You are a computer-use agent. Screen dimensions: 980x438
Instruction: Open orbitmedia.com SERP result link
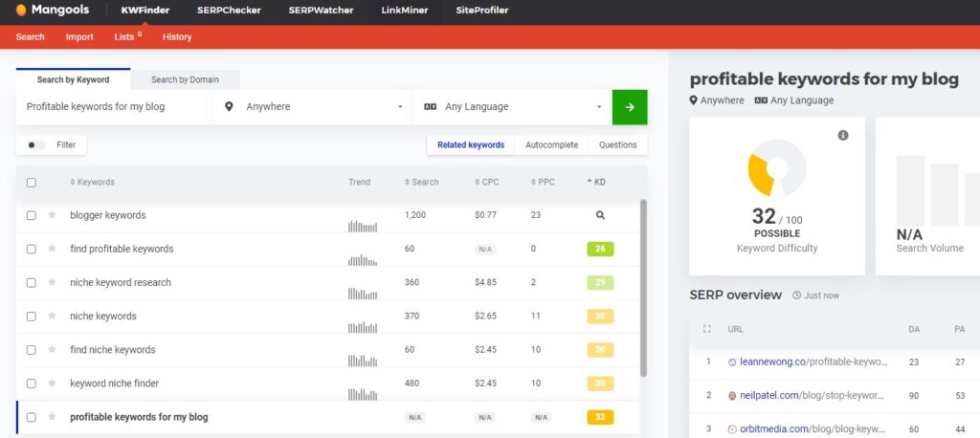coord(813,429)
